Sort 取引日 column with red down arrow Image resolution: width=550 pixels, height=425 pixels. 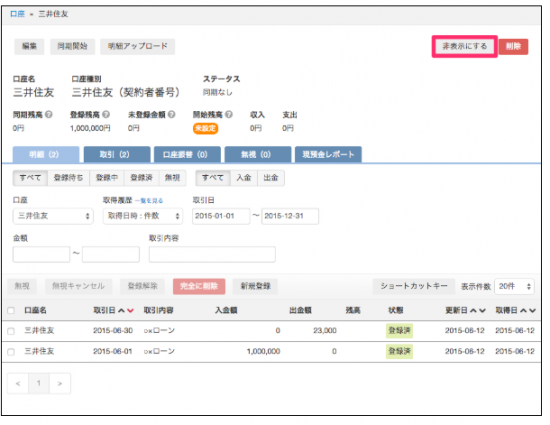click(130, 310)
